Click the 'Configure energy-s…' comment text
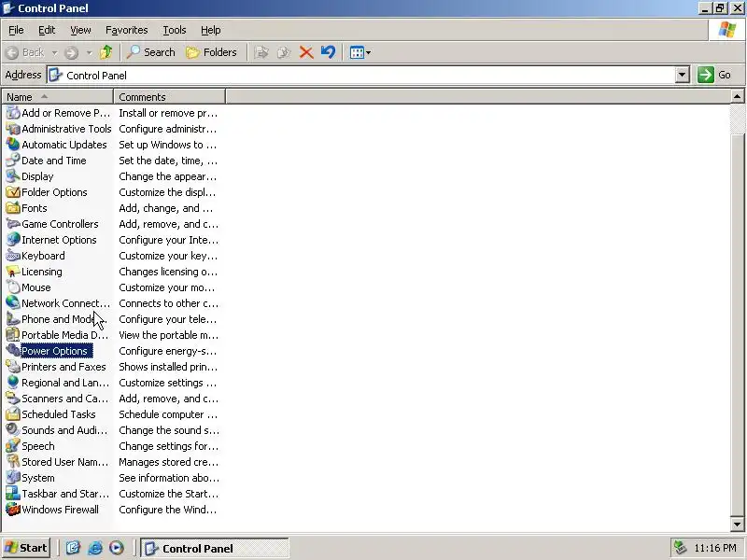 [168, 351]
